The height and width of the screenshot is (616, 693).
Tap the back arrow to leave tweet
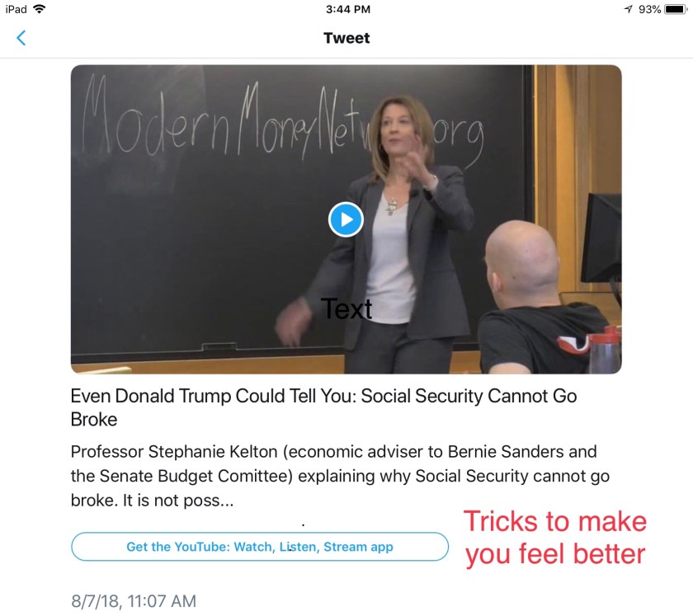click(x=21, y=38)
